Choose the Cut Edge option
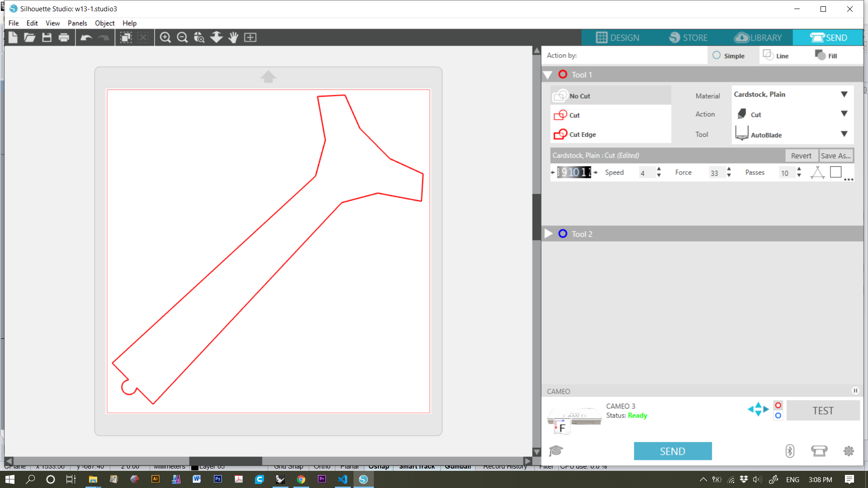The height and width of the screenshot is (488, 868). [x=582, y=135]
